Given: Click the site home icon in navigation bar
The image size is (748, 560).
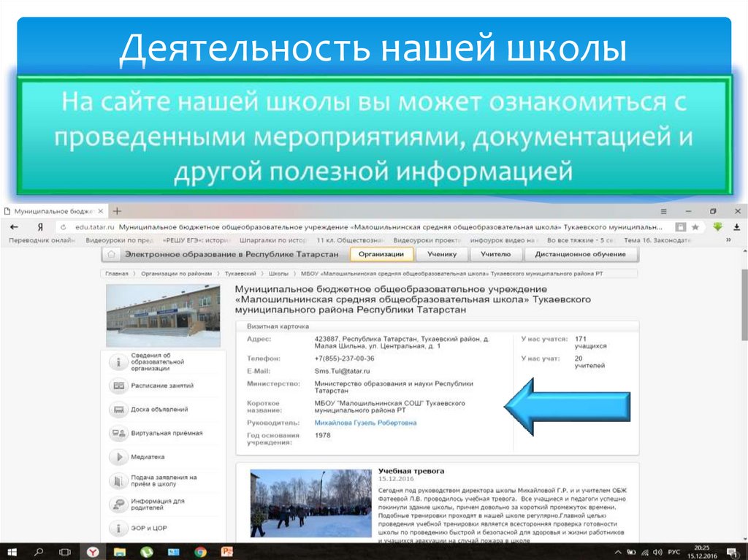Looking at the screenshot, I should [111, 254].
